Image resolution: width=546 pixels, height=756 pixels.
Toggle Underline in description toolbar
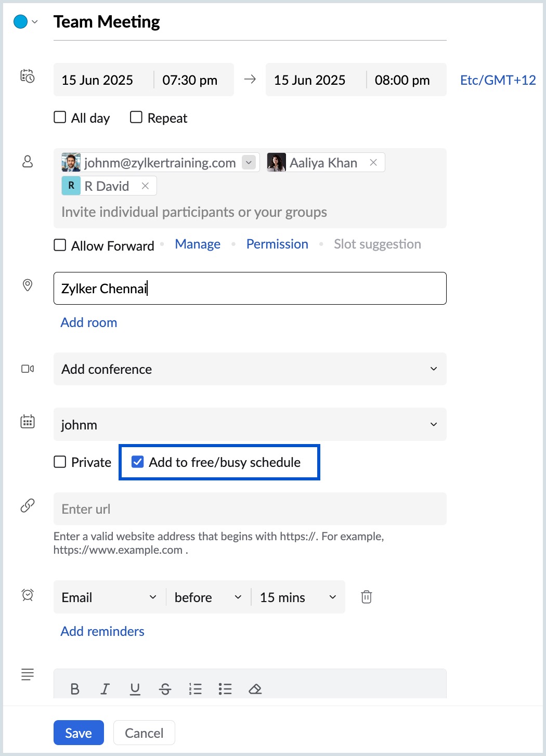point(135,689)
